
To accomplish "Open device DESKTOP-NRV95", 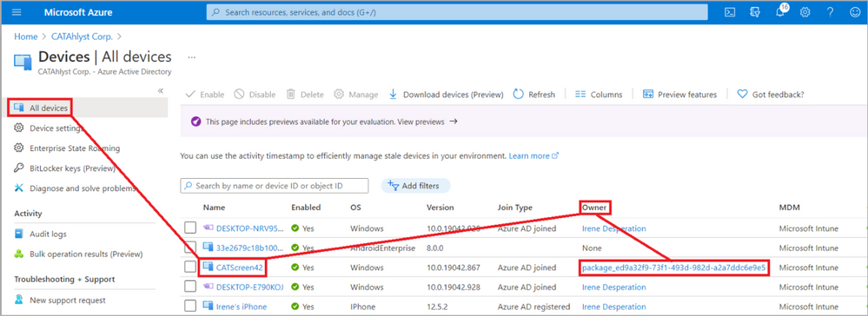I will [x=250, y=228].
